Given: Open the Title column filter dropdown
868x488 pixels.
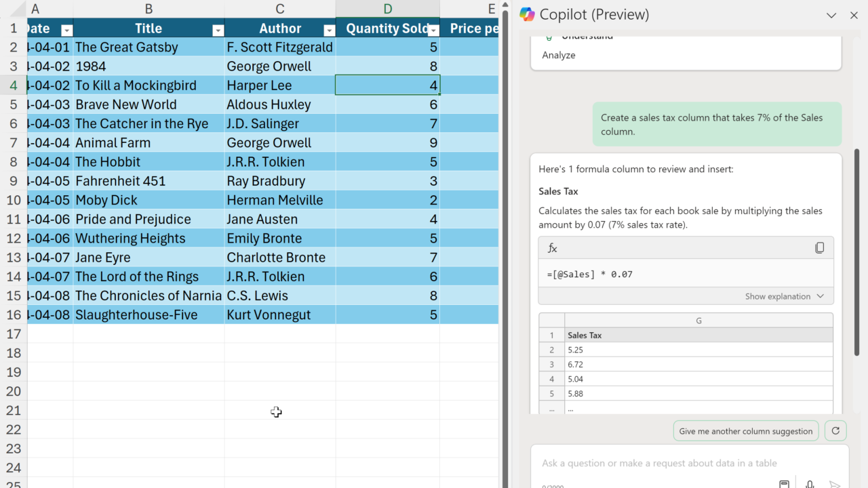Looking at the screenshot, I should [x=218, y=30].
